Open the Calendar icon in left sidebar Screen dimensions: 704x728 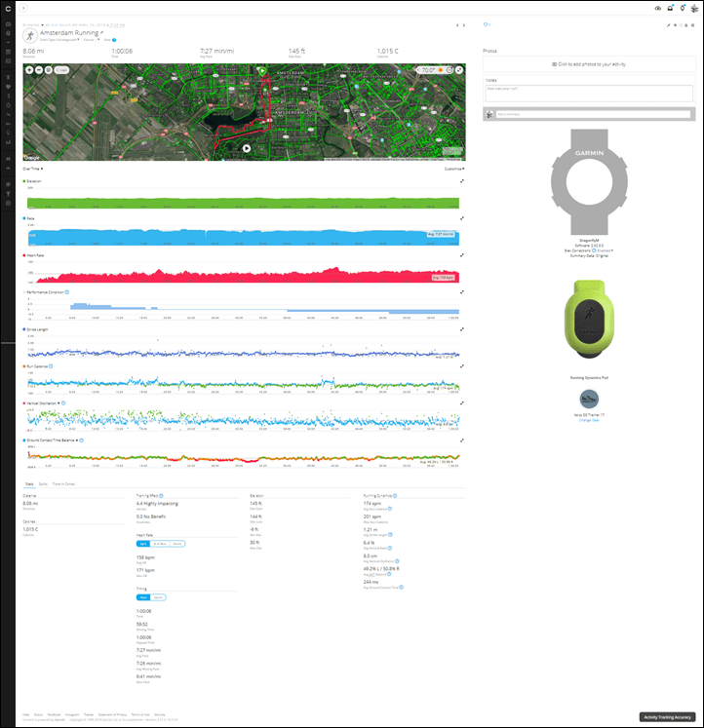click(x=8, y=52)
